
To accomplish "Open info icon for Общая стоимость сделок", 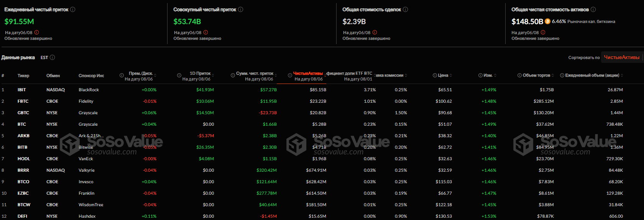I will tap(405, 10).
